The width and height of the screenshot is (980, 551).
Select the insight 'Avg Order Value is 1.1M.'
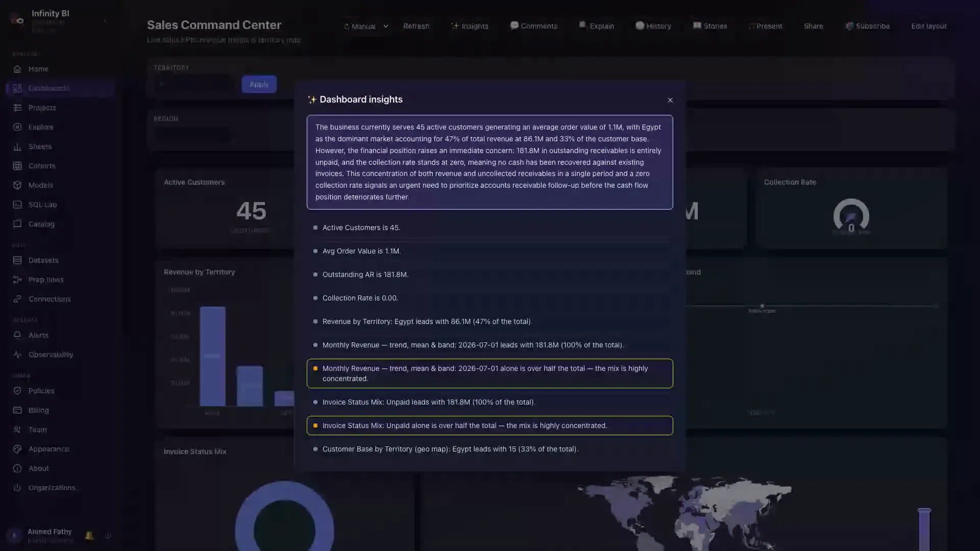pos(489,251)
